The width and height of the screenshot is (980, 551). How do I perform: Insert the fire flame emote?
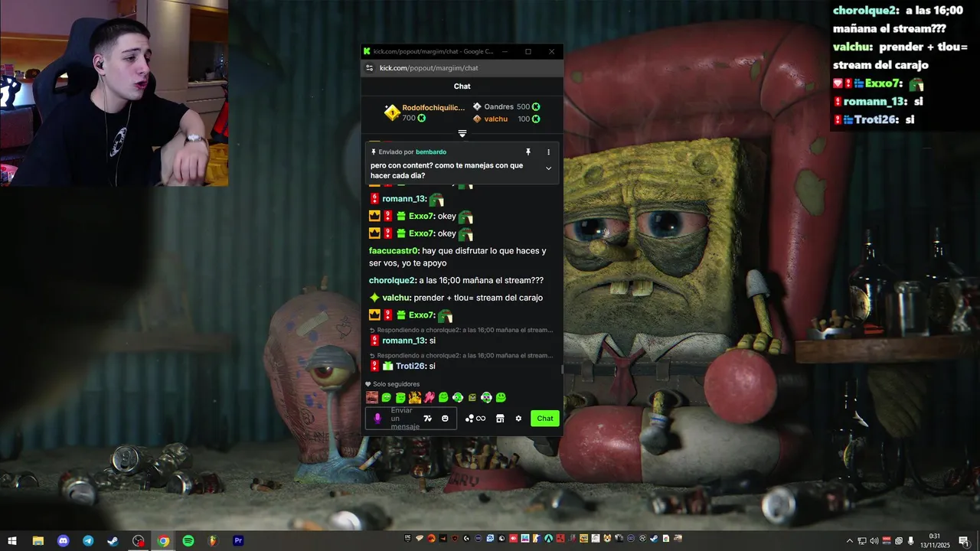click(415, 397)
